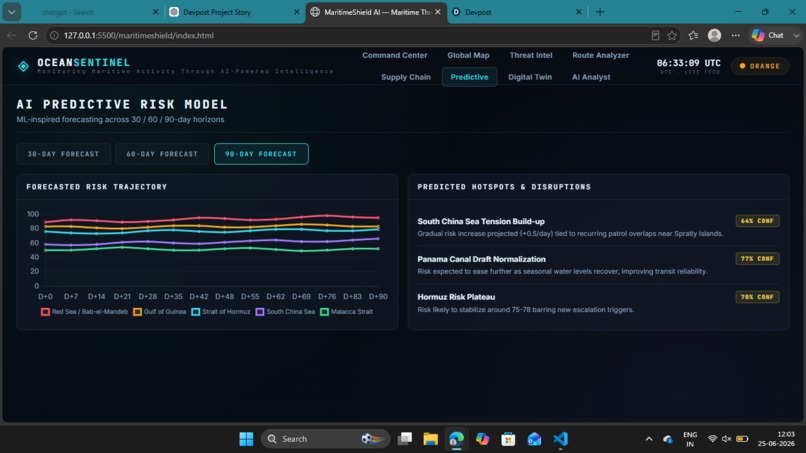Open the Supply Chain nav item

(x=406, y=77)
